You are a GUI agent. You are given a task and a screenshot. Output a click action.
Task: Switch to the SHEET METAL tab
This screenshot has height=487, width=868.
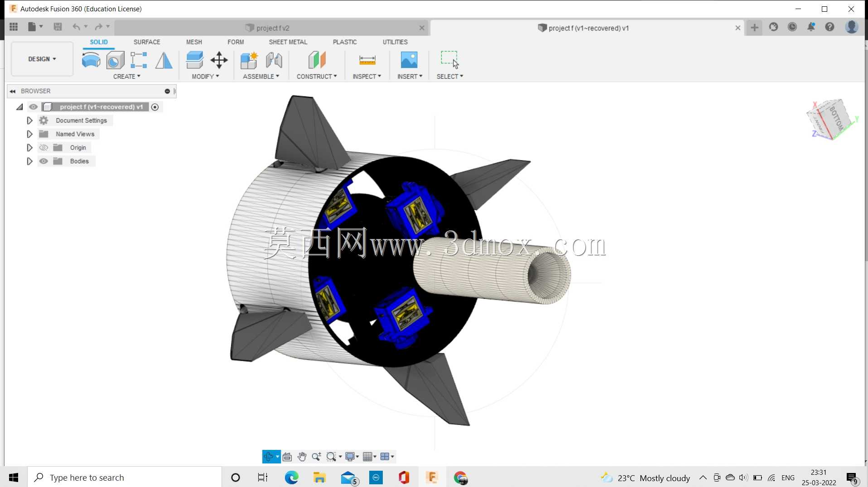point(288,42)
